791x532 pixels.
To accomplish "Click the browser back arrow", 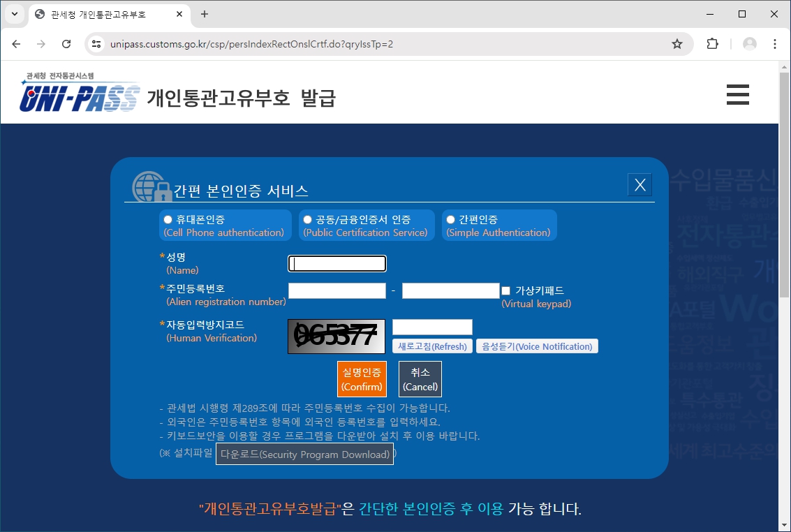I will pos(15,43).
